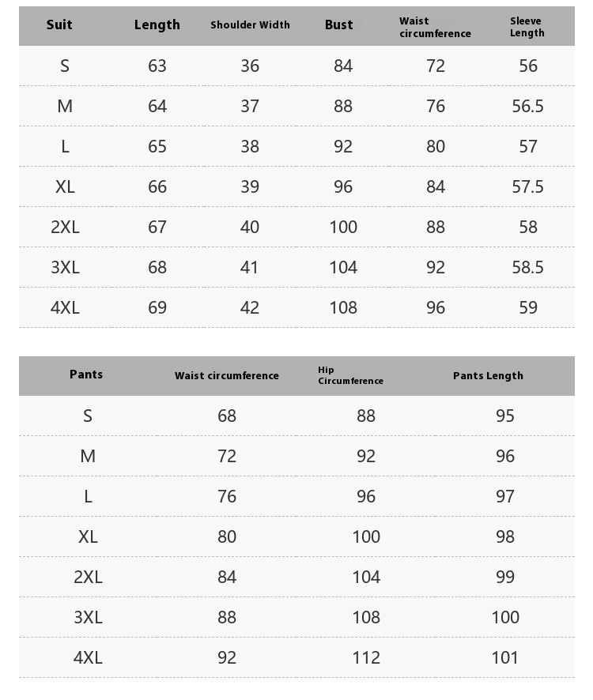Viewport: 593px width, 700px height.
Task: Click the Sleeve Length header
Action: [527, 27]
